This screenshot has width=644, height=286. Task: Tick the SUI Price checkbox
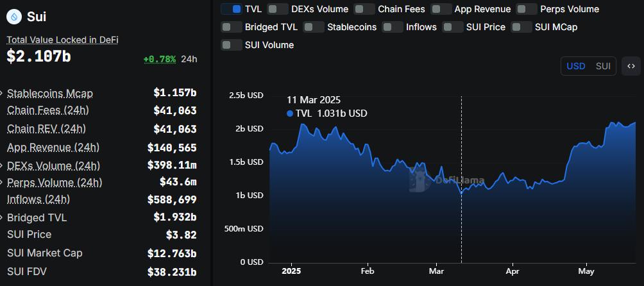click(453, 27)
